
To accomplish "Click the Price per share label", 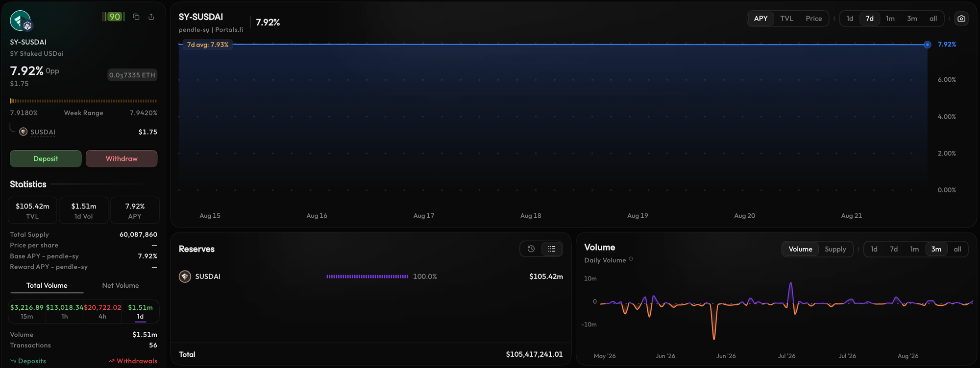I will coord(34,245).
